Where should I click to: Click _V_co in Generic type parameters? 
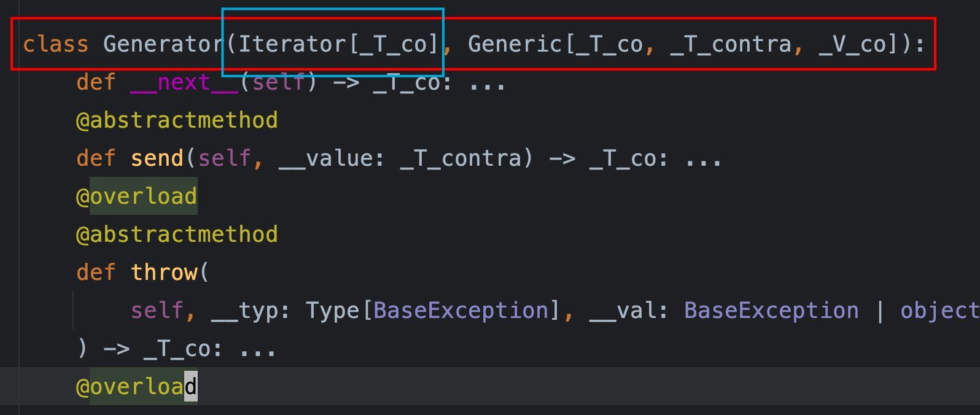[x=852, y=44]
